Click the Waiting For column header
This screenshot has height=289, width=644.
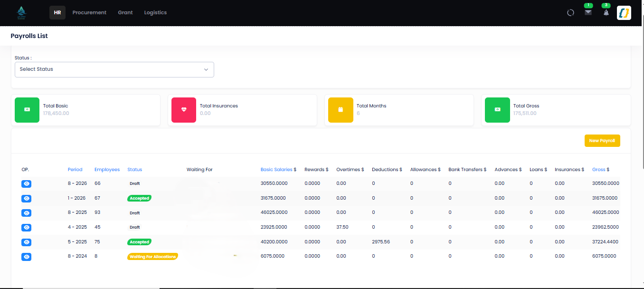(199, 170)
